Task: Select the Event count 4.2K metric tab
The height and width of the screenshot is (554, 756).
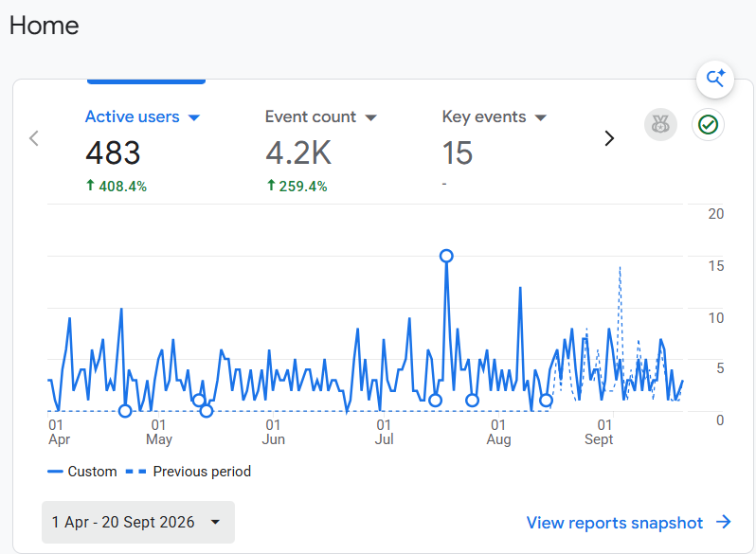Action: click(320, 150)
